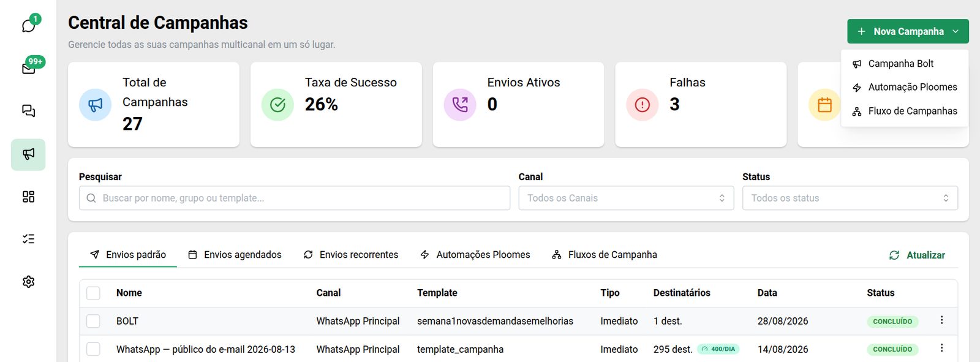Click the semana1novasdemandasemelhorias template cell
This screenshot has width=980, height=362.
(495, 322)
